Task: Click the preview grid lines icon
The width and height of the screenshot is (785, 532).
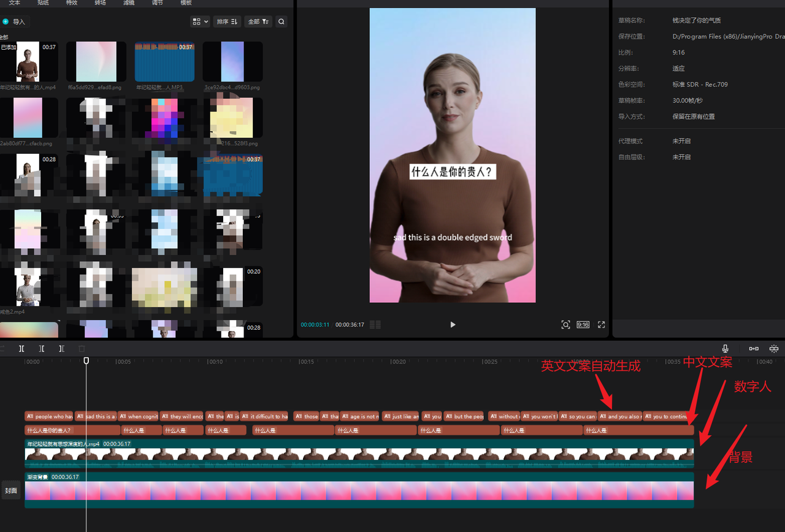Action: pyautogui.click(x=375, y=325)
